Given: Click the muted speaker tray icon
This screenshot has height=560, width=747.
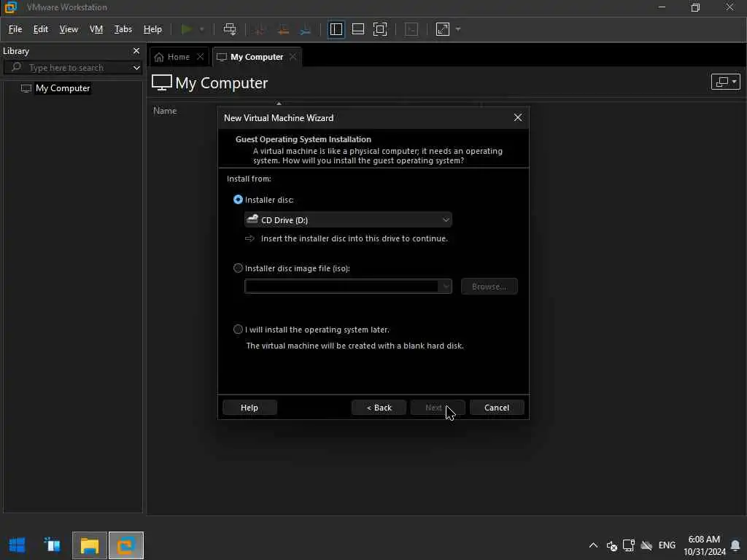Looking at the screenshot, I should point(612,545).
